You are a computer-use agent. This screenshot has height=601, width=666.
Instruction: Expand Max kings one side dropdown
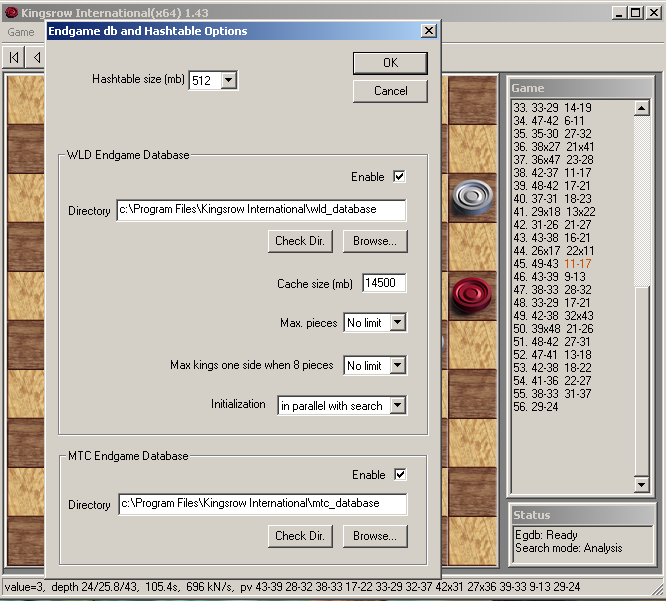coord(398,365)
